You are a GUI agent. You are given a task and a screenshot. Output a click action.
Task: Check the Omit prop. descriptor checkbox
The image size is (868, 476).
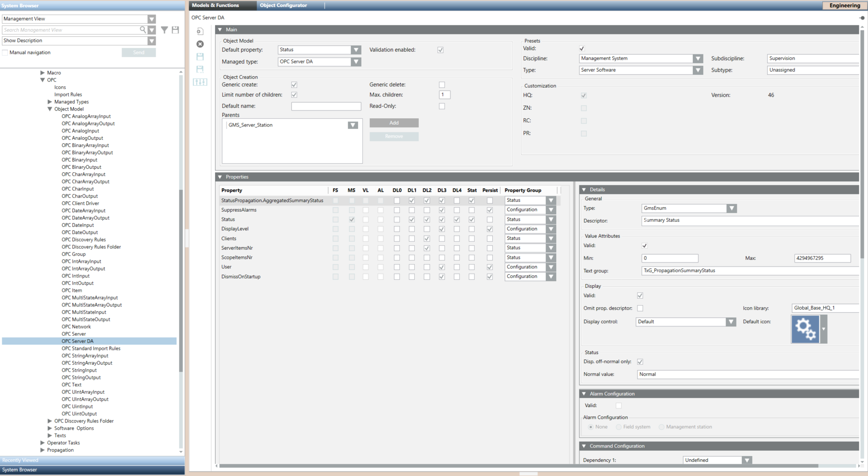640,308
